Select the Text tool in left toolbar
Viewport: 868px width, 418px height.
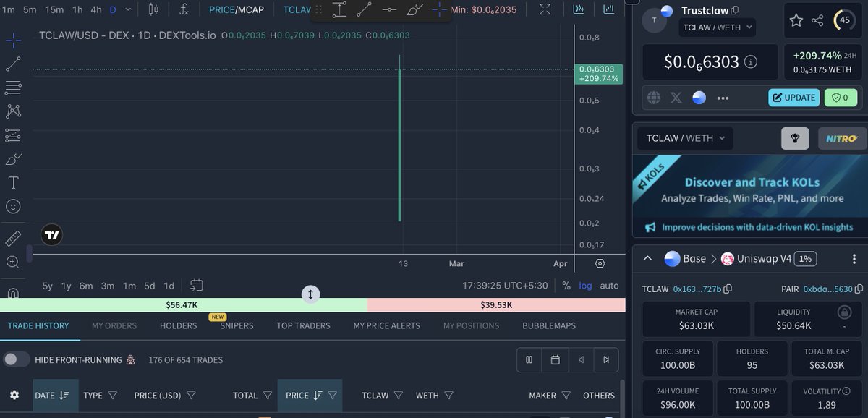click(x=13, y=182)
